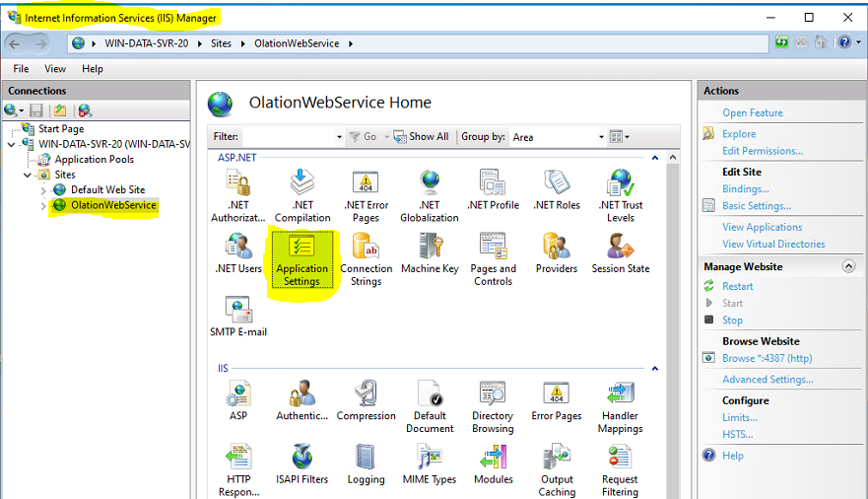Click the Up folder icon in Connections
The width and height of the screenshot is (868, 499).
[x=60, y=110]
